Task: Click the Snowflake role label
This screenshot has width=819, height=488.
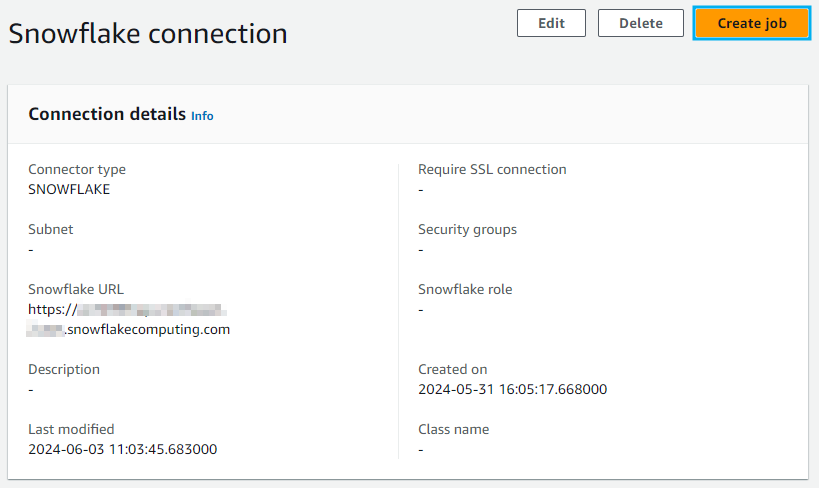Action: [465, 289]
